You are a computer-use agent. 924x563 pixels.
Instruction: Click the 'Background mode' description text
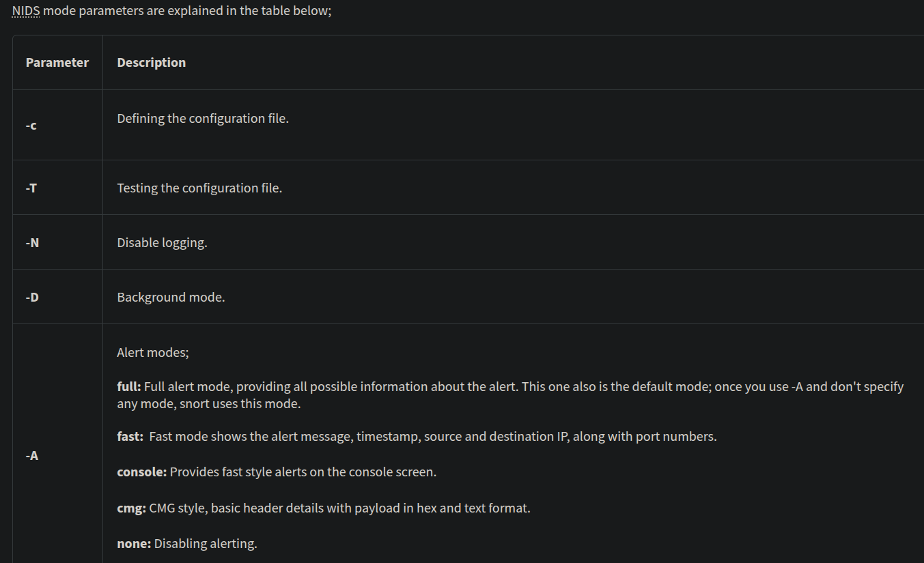point(171,297)
